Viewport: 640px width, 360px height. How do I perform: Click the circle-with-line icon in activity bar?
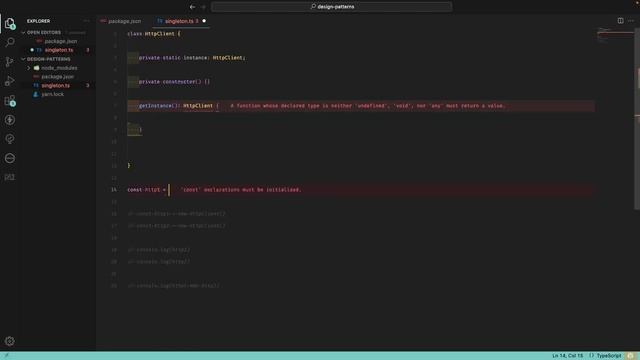tap(10, 158)
